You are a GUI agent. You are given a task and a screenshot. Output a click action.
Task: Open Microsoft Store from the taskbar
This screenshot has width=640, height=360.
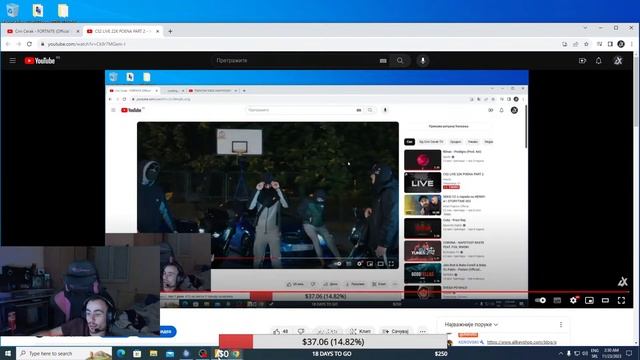click(x=137, y=353)
